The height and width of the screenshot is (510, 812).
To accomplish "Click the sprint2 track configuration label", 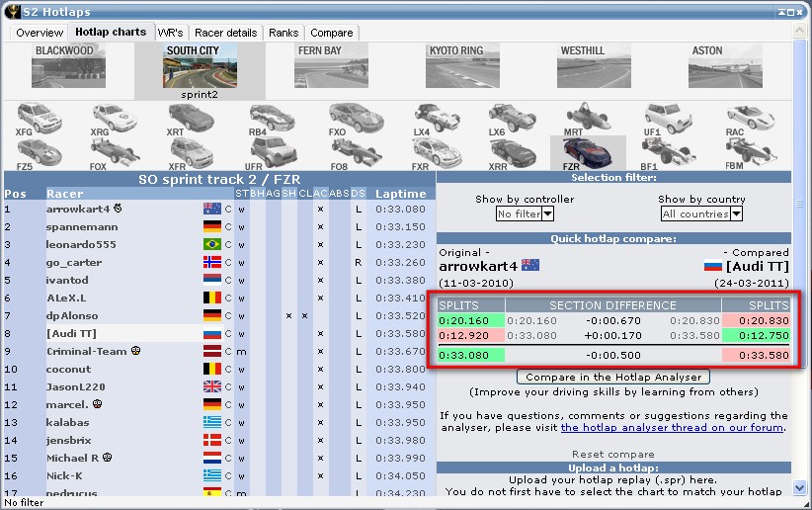I will click(x=200, y=94).
